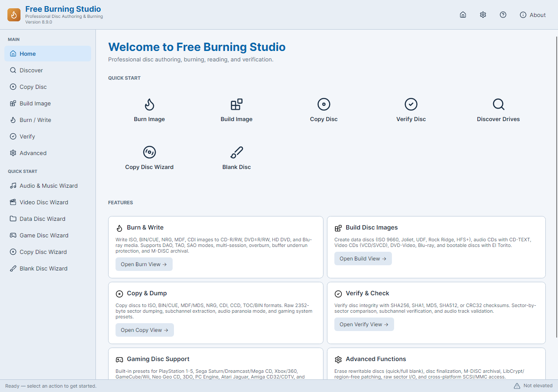Open Verify in the sidebar
This screenshot has width=558, height=392.
point(48,136)
